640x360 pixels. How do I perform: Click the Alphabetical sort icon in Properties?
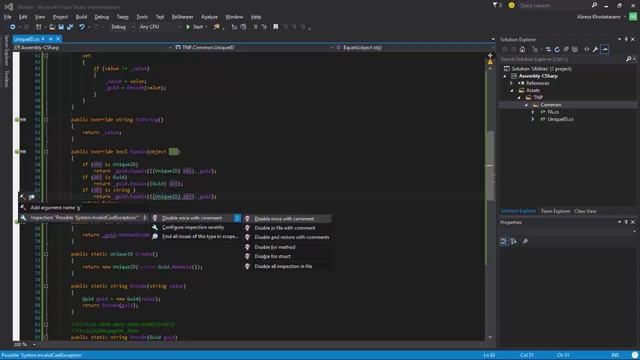(513, 241)
